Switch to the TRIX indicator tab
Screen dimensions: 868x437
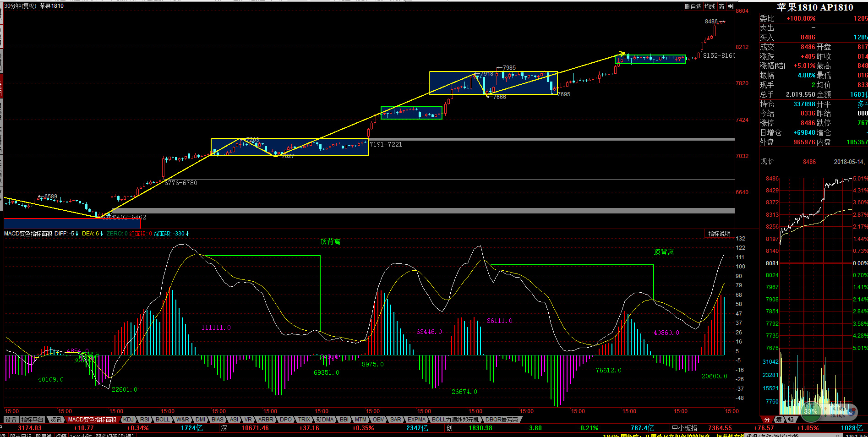click(304, 420)
